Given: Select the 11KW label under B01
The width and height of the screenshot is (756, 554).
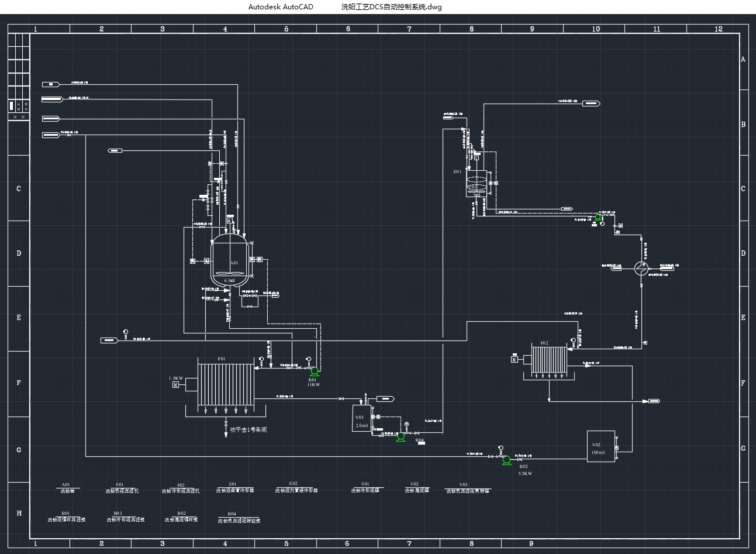Looking at the screenshot, I should (313, 385).
